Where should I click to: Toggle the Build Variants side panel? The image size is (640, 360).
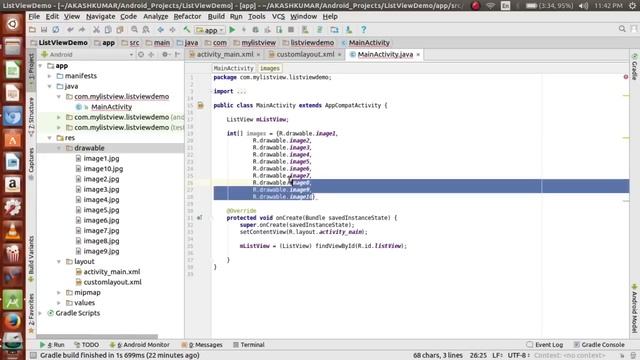coord(31,259)
